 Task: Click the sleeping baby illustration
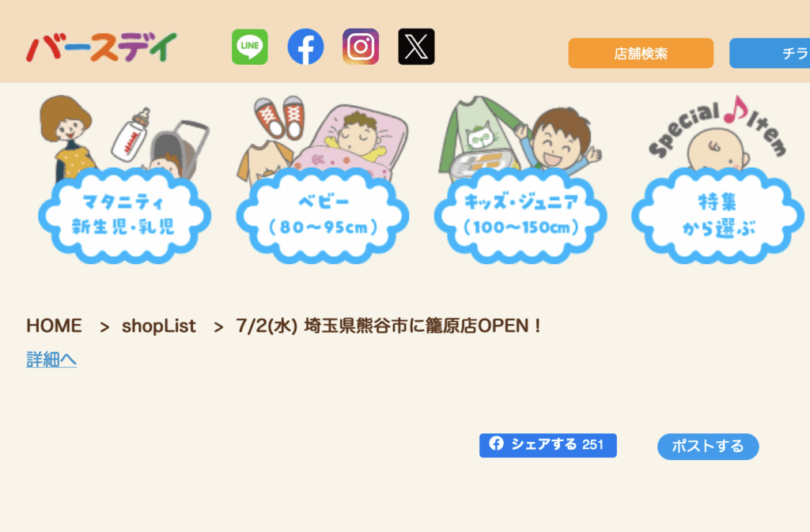pyautogui.click(x=323, y=135)
